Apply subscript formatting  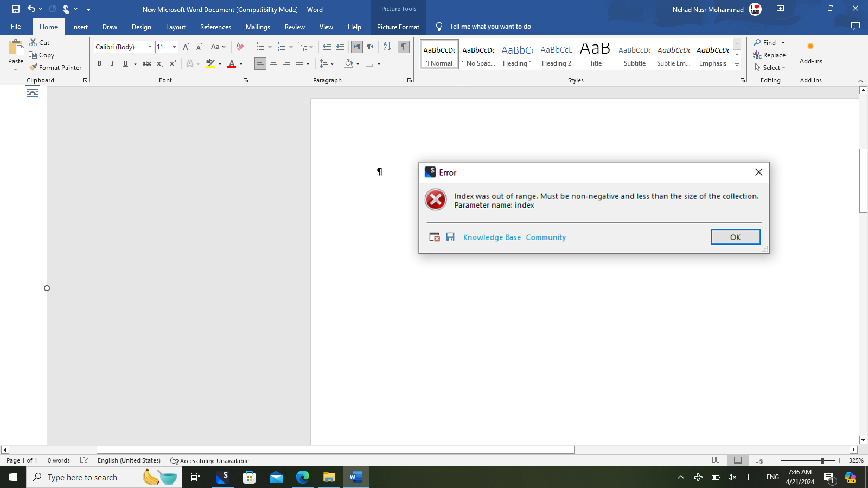[x=160, y=63]
